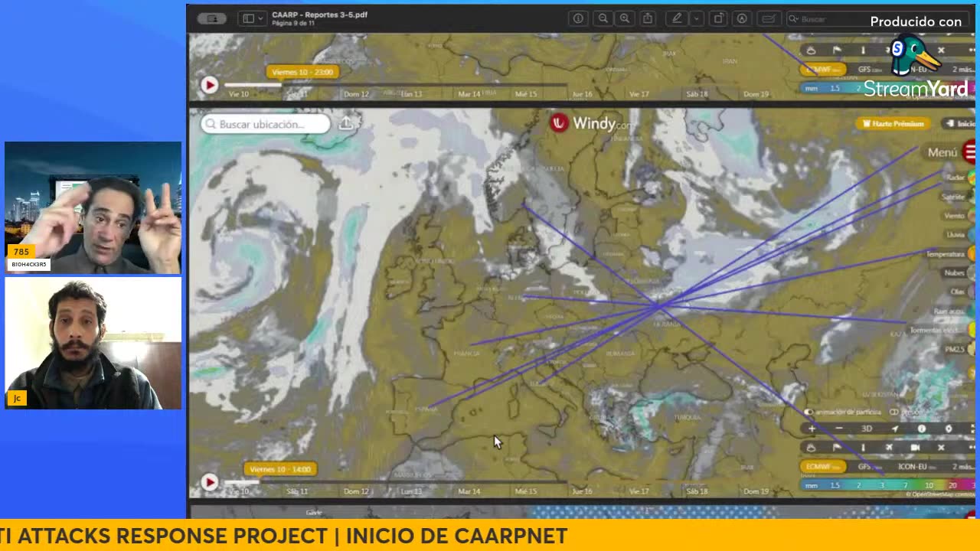This screenshot has width=980, height=551.
Task: Play the lower Windy forecast animation
Action: pos(209,481)
